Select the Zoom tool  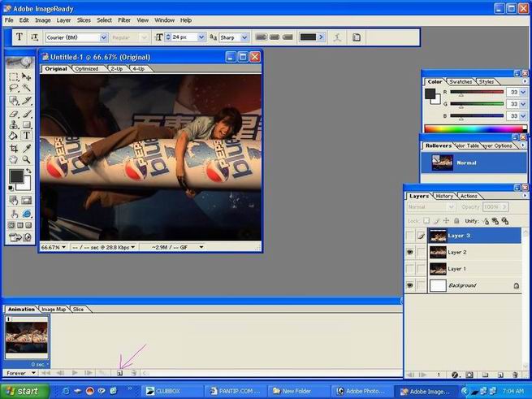pos(26,159)
